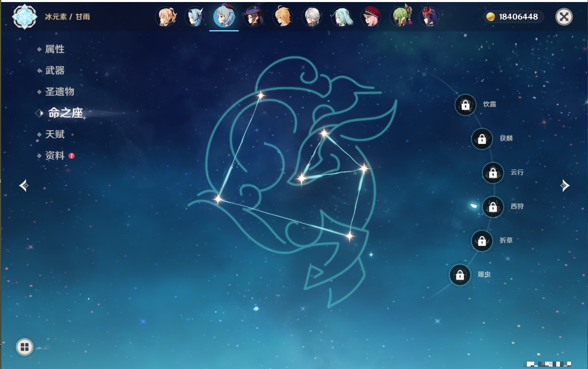Click the Cryo element emblem icon

pos(25,17)
